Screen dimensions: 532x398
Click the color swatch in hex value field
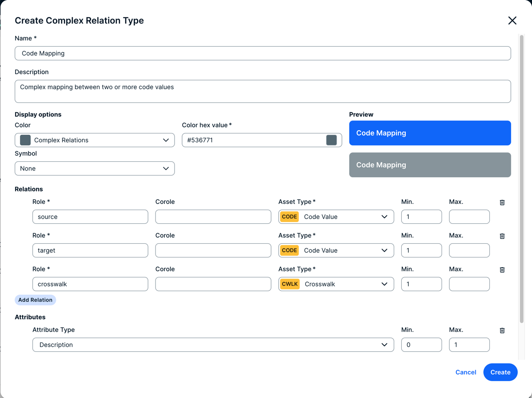click(x=331, y=140)
